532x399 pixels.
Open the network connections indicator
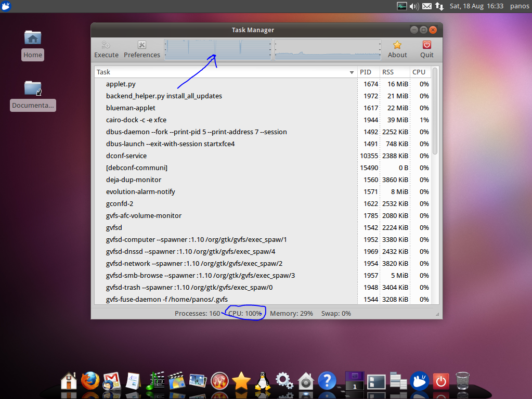click(x=439, y=6)
